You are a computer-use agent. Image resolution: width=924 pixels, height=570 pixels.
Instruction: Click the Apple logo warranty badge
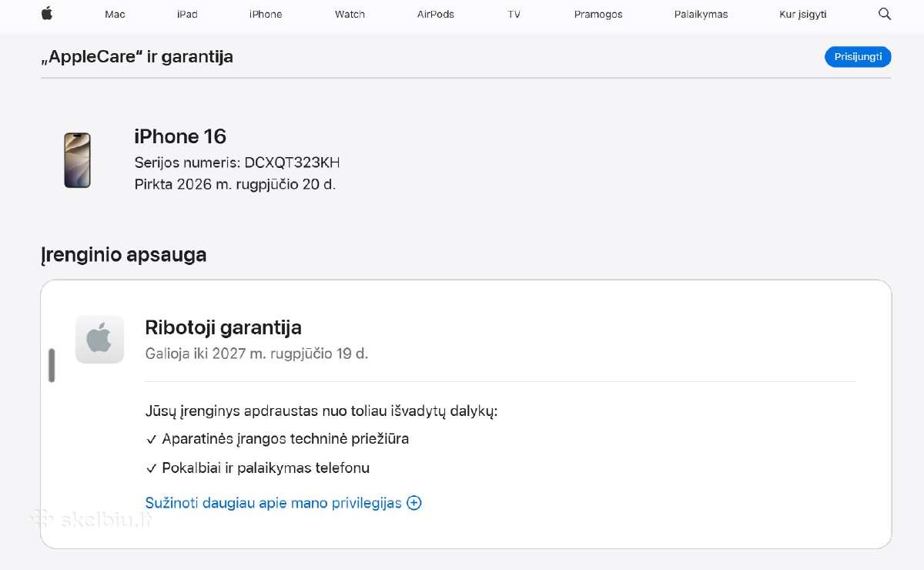pyautogui.click(x=99, y=339)
